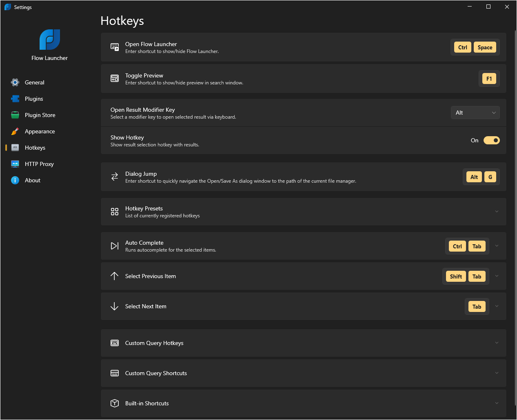Minimize the Settings window
517x420 pixels.
(470, 7)
